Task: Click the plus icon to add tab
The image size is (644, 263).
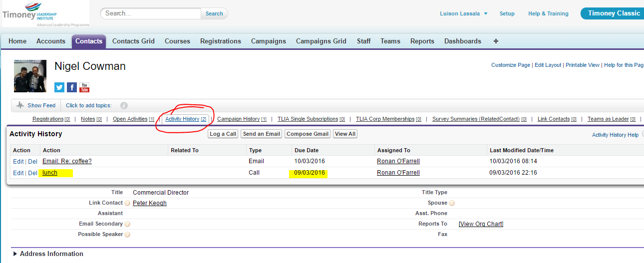Action: [496, 41]
